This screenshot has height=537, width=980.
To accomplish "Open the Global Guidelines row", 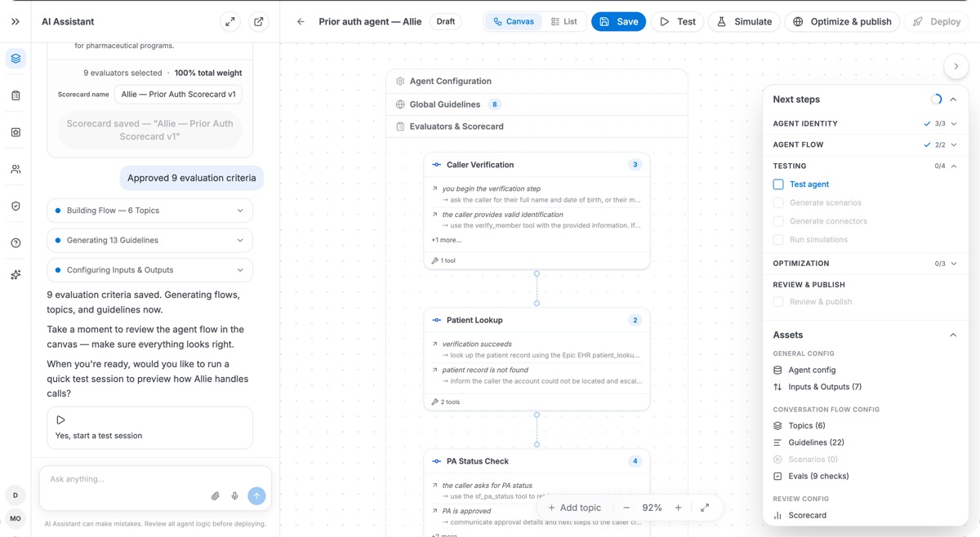I will (x=537, y=104).
